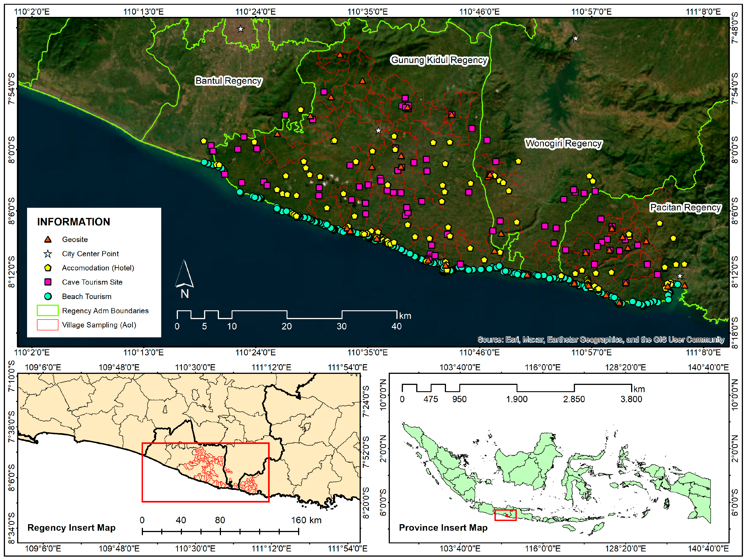Viewport: 747px width, 560px height.
Task: Click the 40 km scale label on main map
Action: [x=396, y=326]
